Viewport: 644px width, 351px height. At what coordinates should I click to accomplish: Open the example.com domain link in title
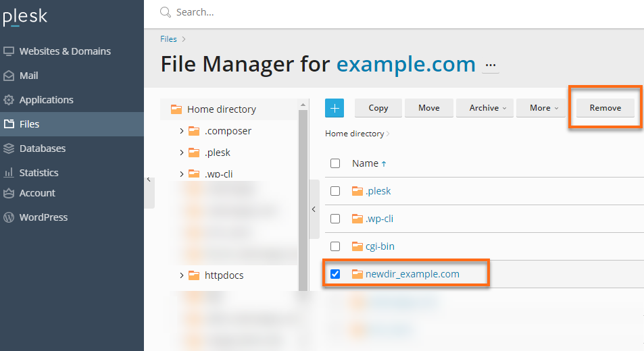pyautogui.click(x=405, y=64)
